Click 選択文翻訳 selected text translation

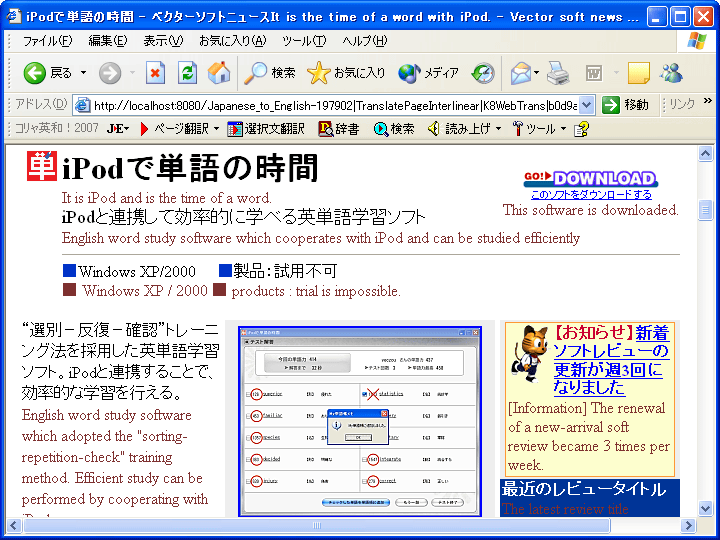coord(266,129)
